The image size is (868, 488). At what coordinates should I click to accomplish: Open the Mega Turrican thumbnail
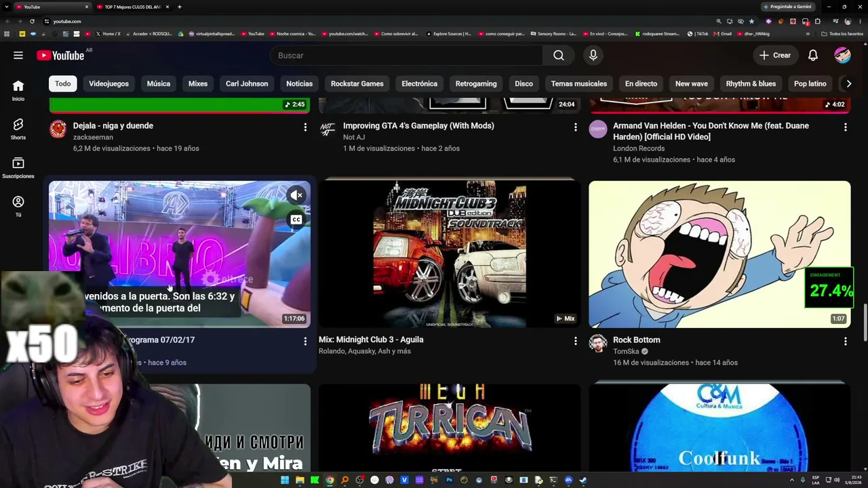450,428
